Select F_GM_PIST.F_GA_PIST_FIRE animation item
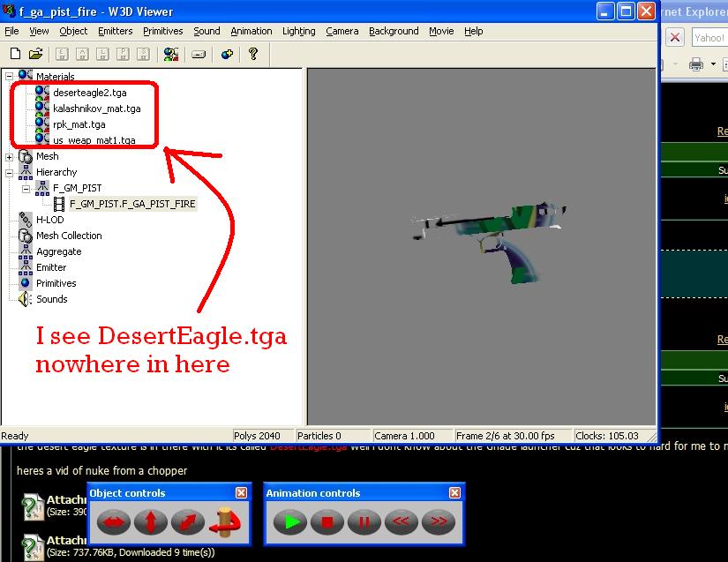 (132, 204)
